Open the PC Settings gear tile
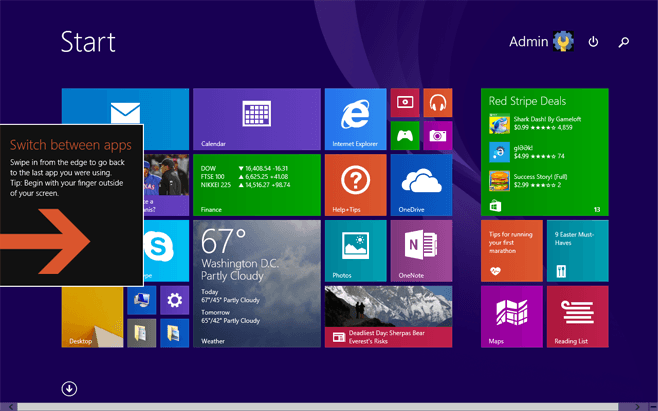This screenshot has height=411, width=658. click(x=174, y=300)
